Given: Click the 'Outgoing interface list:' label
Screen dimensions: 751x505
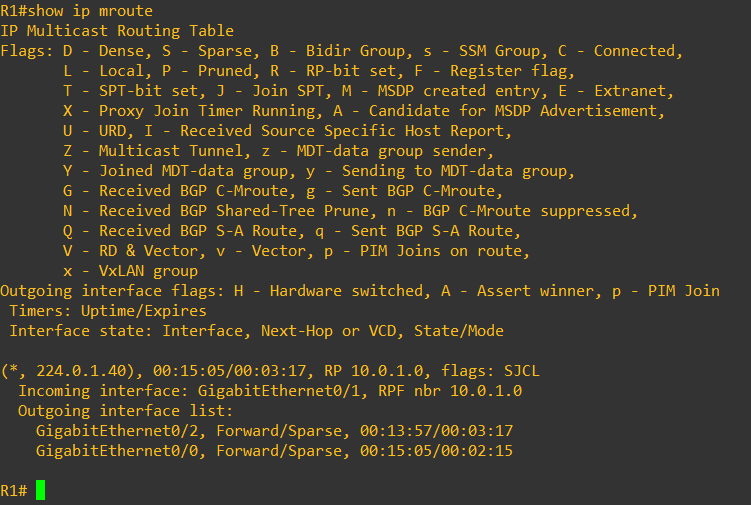Looking at the screenshot, I should click(x=125, y=411).
